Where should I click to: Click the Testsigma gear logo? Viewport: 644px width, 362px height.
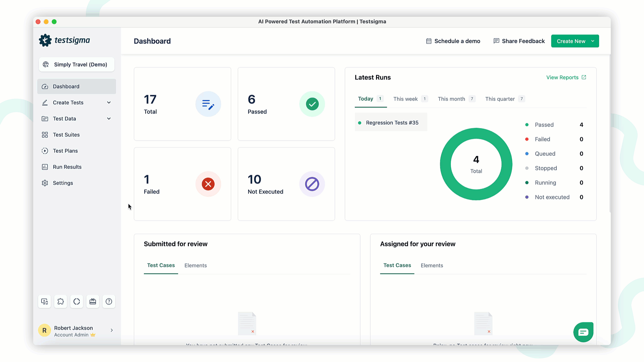(x=45, y=40)
